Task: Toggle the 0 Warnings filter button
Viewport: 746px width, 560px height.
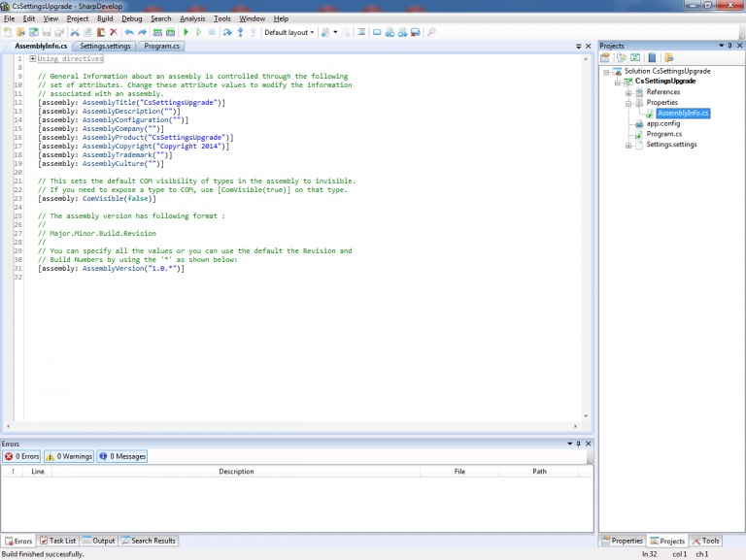Action: point(69,456)
